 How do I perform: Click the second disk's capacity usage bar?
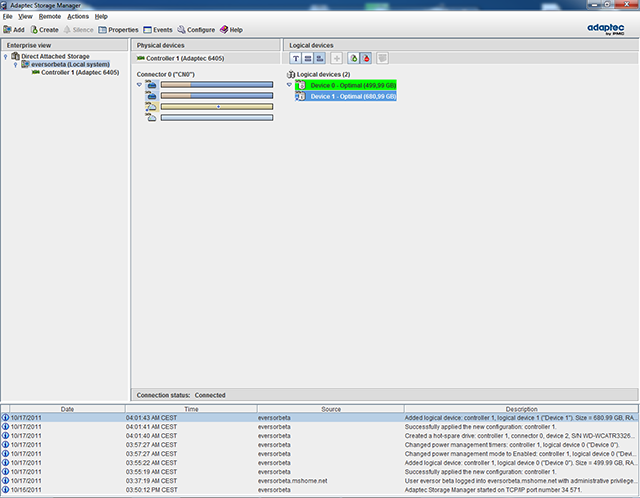217,96
